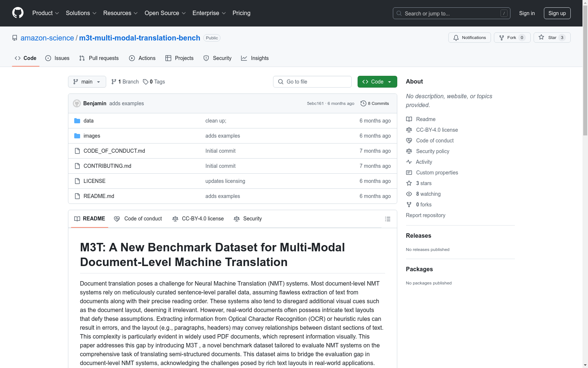This screenshot has height=368, width=588.
Task: Click the tag icon next to Tags
Action: [x=146, y=82]
